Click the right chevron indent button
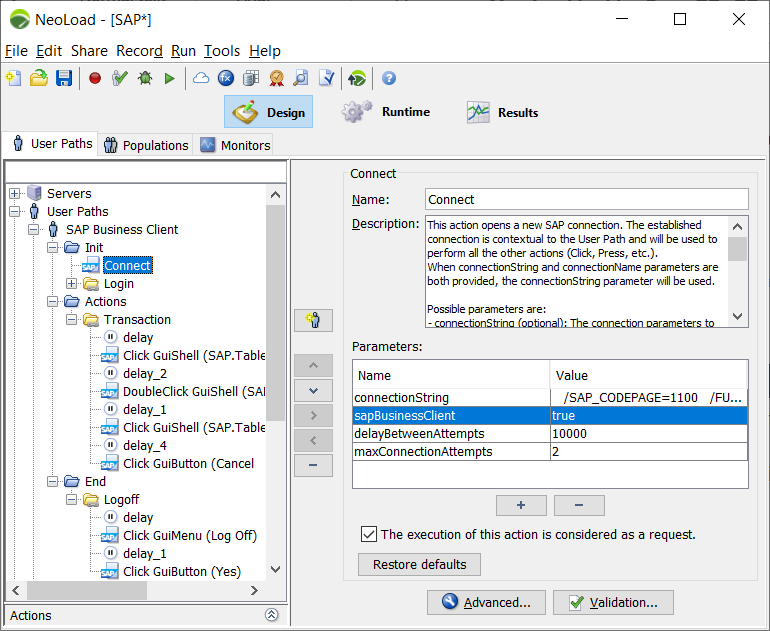Image resolution: width=770 pixels, height=631 pixels. pos(313,415)
